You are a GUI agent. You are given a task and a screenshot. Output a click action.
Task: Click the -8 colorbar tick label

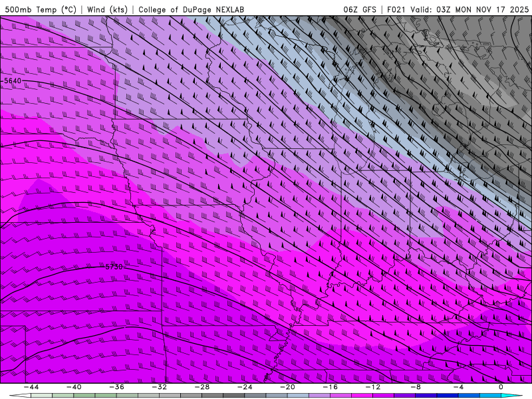[416, 387]
